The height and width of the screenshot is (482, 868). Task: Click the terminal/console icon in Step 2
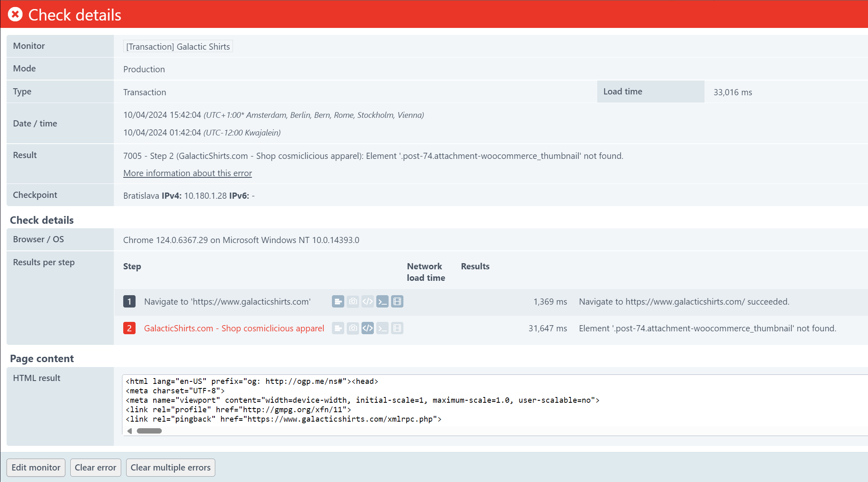tap(382, 328)
